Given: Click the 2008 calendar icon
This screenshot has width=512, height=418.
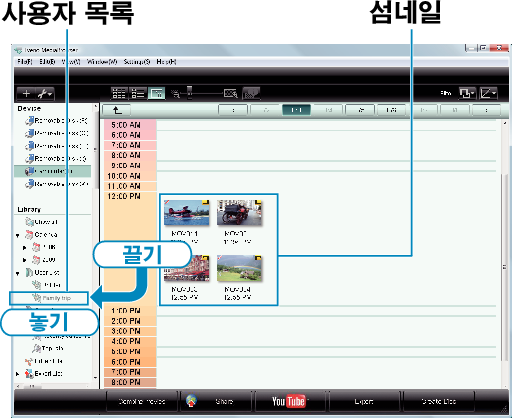Looking at the screenshot, I should click(36, 247).
